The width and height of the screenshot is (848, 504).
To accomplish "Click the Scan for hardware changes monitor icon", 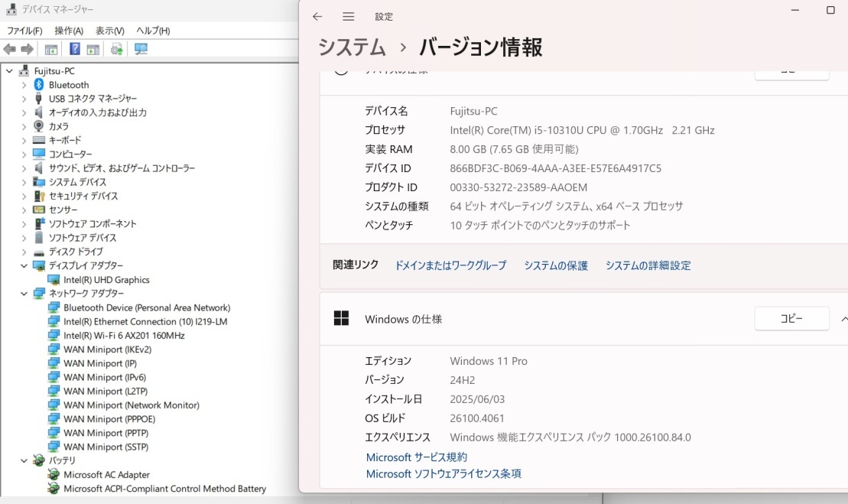I will coord(141,49).
